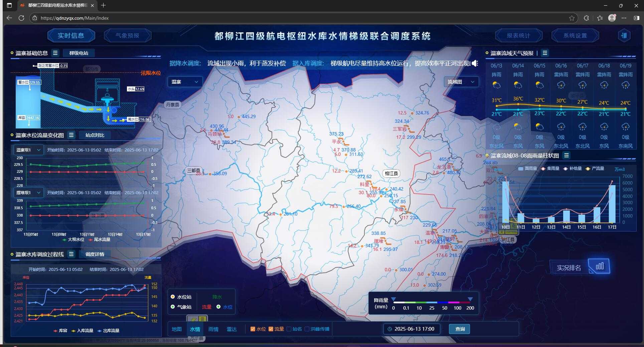Expand the 温寨 station dropdown on map
The width and height of the screenshot is (644, 347).
point(185,82)
